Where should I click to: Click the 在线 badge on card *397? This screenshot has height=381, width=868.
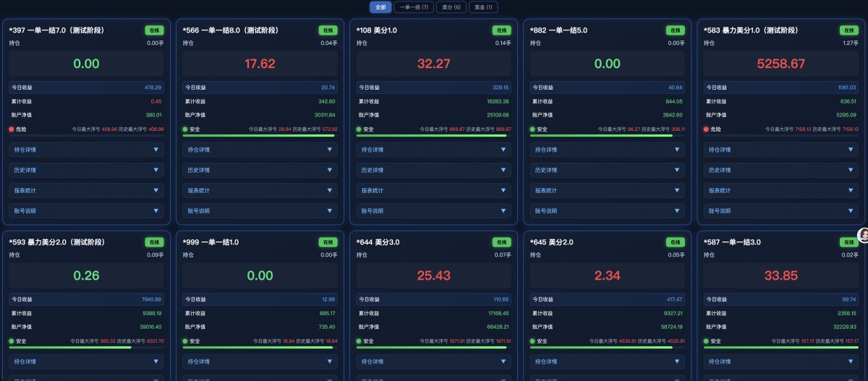155,30
